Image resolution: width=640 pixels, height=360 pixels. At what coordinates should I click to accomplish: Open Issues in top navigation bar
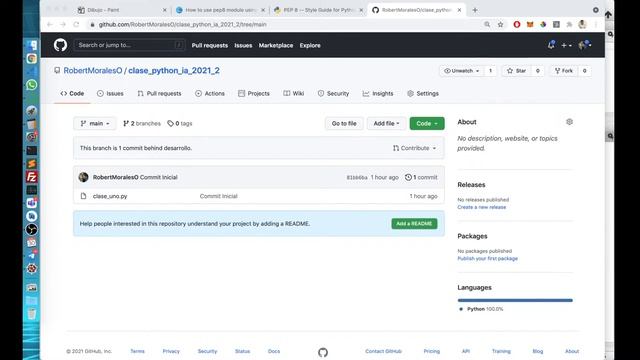point(243,45)
